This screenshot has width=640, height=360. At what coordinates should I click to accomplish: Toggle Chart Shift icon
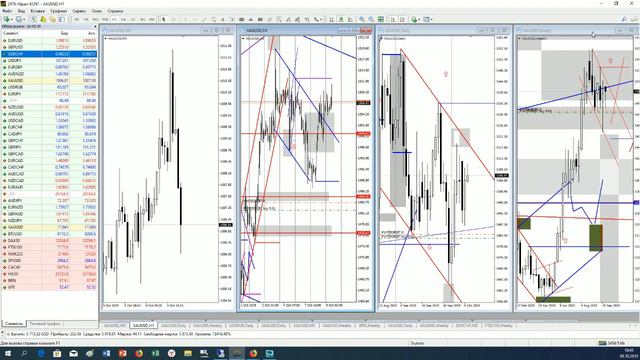pos(402,19)
